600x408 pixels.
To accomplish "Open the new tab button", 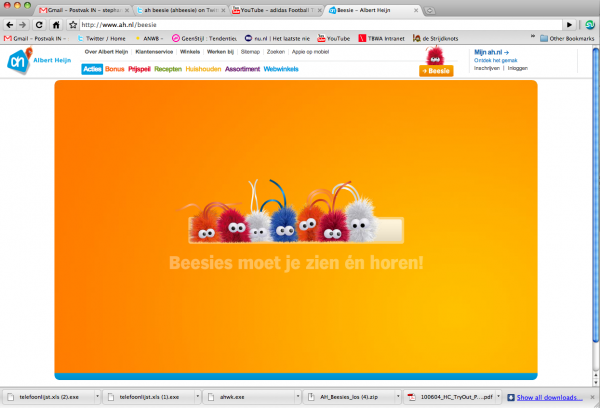I will click(x=430, y=10).
